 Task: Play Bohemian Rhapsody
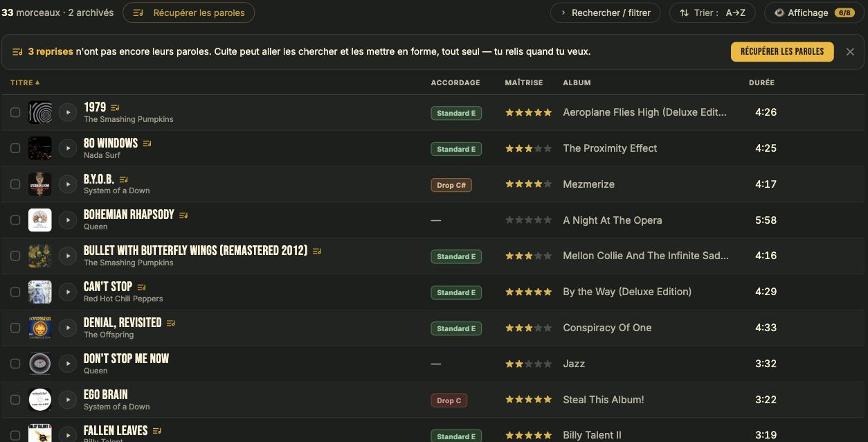[67, 220]
